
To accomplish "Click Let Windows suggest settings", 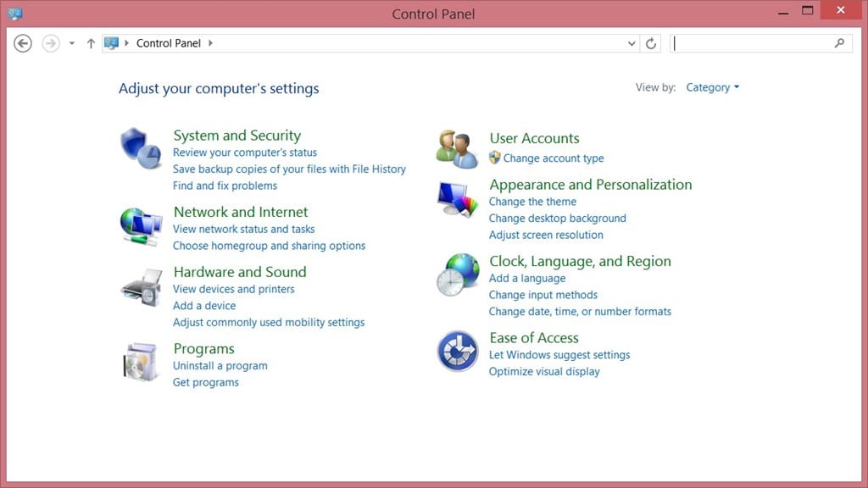I will click(x=559, y=355).
